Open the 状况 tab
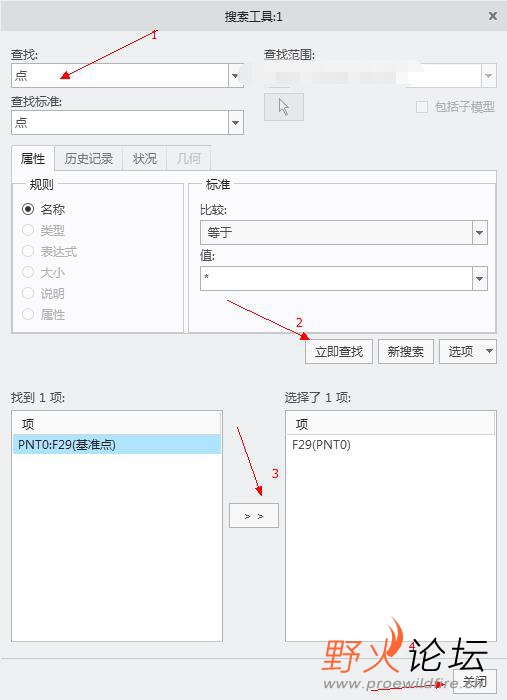507x700 pixels. coord(145,158)
